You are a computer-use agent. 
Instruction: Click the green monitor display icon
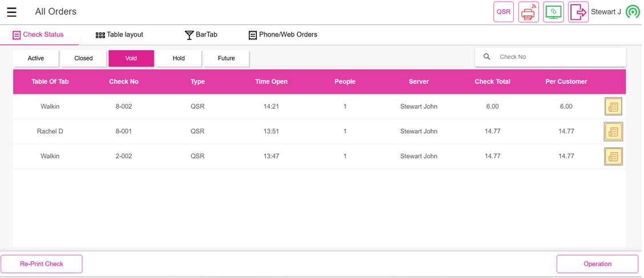pos(553,12)
